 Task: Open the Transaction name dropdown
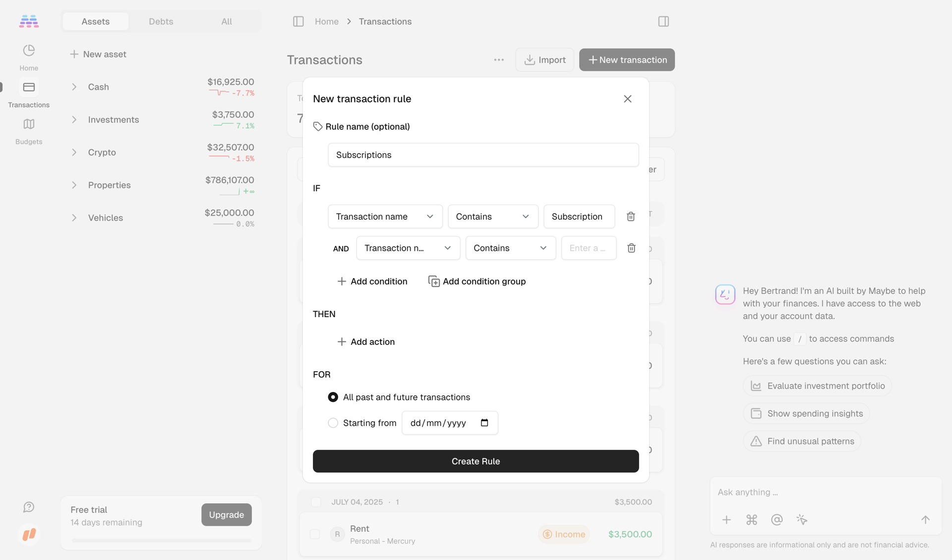click(x=385, y=217)
